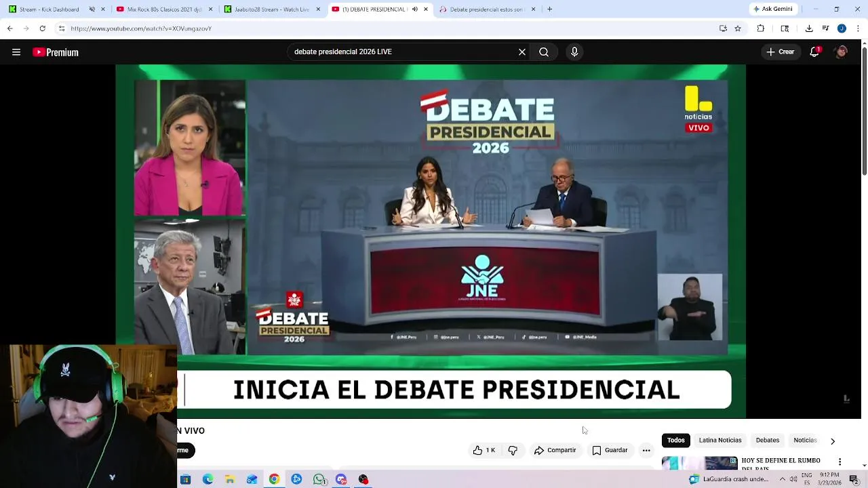The image size is (868, 488).
Task: Open Chrome three-dot menu
Action: pyautogui.click(x=858, y=28)
